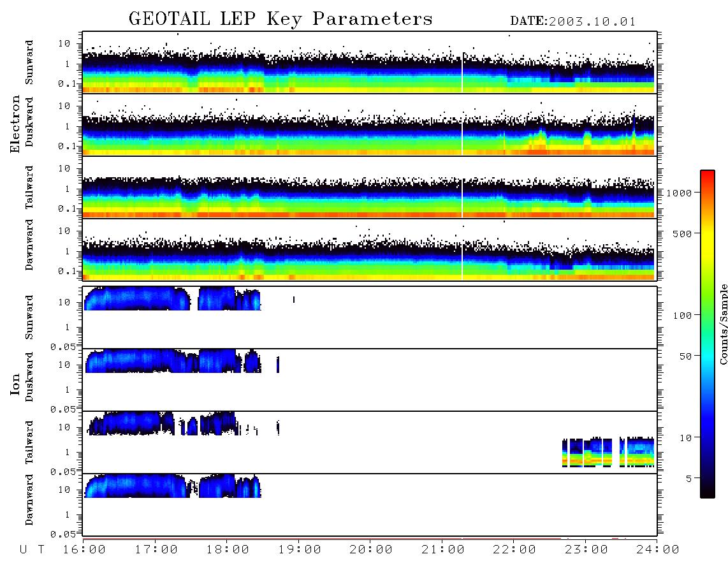Click the '50' colorbar tick label
The height and width of the screenshot is (561, 728).
click(685, 356)
